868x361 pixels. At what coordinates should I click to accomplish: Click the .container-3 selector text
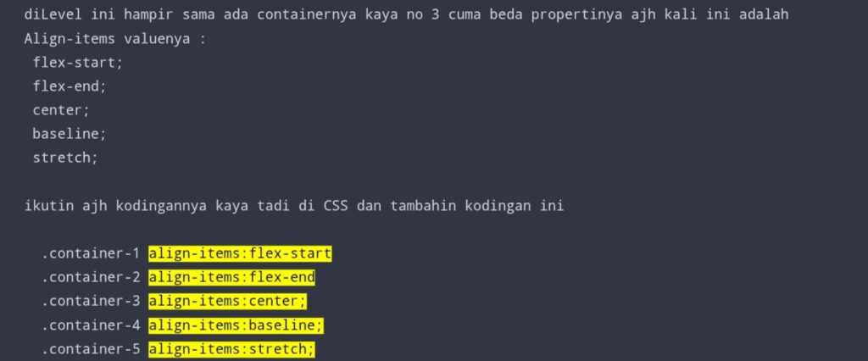coord(90,301)
